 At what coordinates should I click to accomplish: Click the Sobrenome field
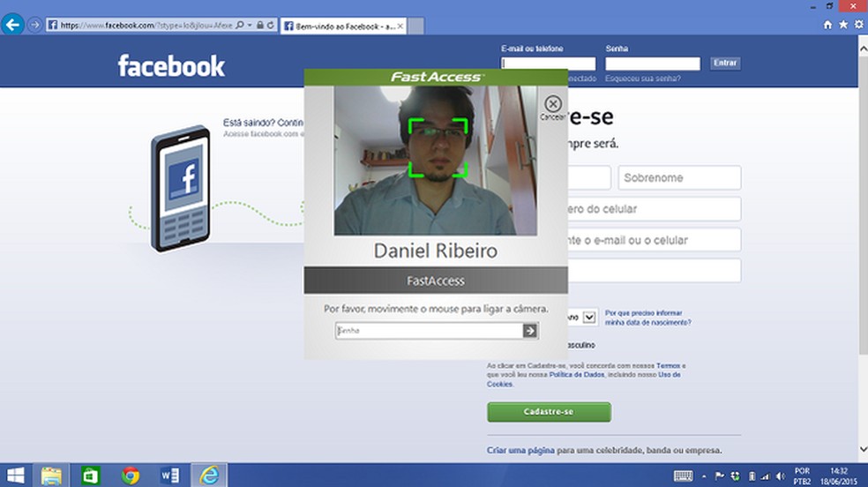click(679, 177)
